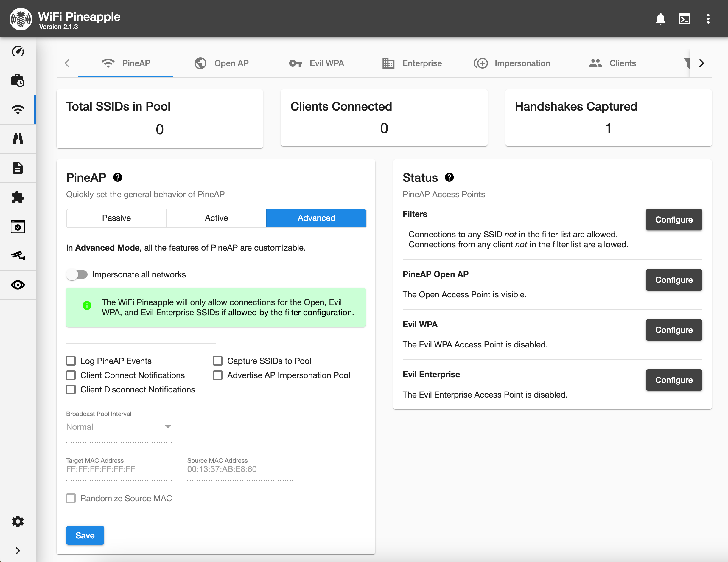Click the PineAP help question mark
The image size is (728, 562).
point(117,177)
